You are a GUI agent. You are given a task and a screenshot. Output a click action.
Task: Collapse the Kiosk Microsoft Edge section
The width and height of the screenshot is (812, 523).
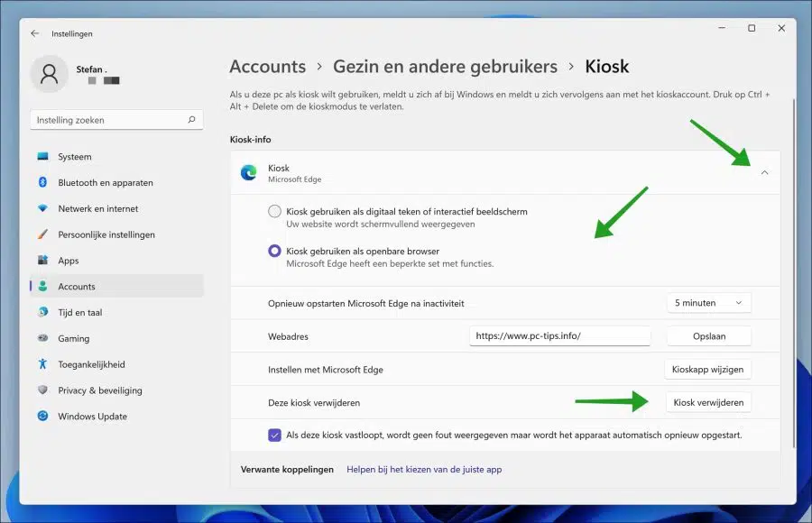[764, 172]
